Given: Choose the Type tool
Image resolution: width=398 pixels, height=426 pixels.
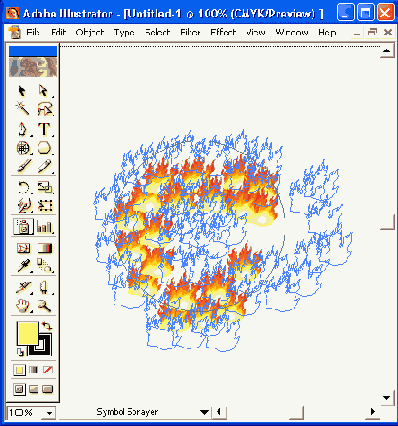Looking at the screenshot, I should [44, 129].
